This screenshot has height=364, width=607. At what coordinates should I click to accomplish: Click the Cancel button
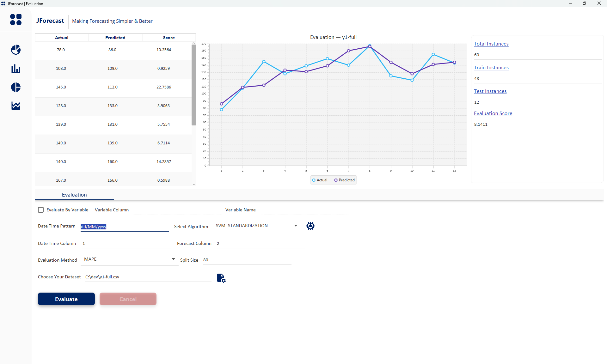click(128, 299)
